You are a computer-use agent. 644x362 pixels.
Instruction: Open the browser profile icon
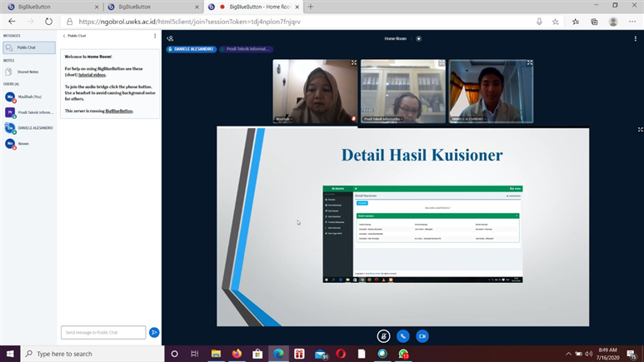click(x=613, y=22)
